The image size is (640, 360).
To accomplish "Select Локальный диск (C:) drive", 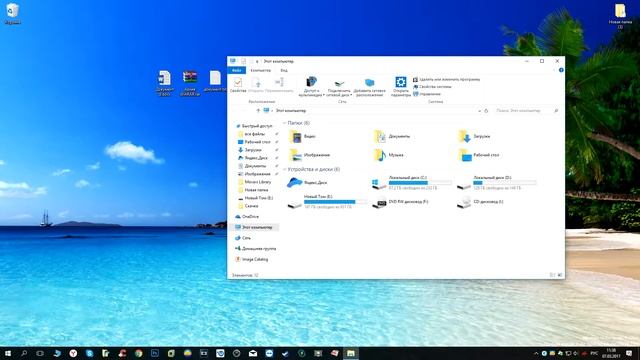I will (411, 183).
